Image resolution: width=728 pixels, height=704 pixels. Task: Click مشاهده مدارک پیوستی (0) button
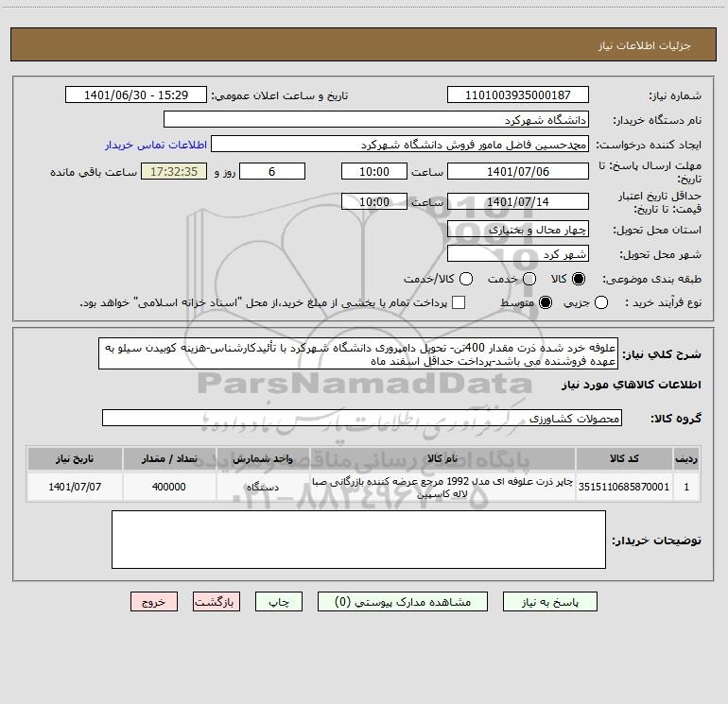403,602
